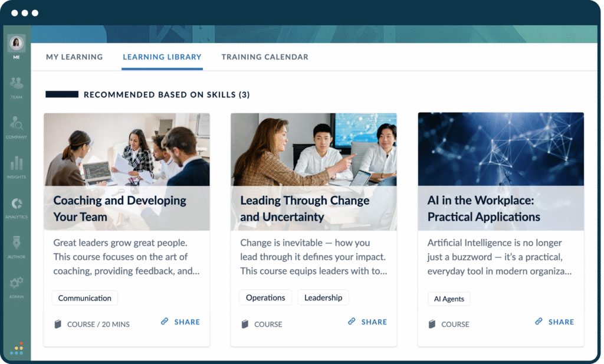Click the colorful dots logo at sidebar bottom
This screenshot has height=364, width=604.
click(x=17, y=348)
